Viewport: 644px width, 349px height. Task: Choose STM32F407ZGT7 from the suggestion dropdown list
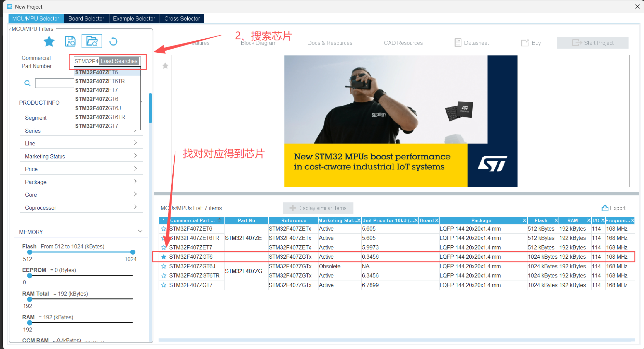[x=107, y=126]
